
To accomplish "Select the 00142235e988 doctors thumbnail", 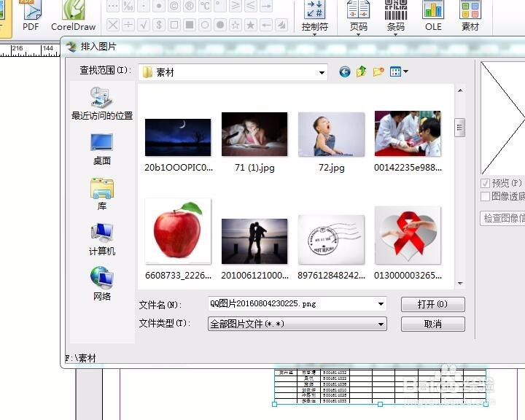I will (x=408, y=133).
